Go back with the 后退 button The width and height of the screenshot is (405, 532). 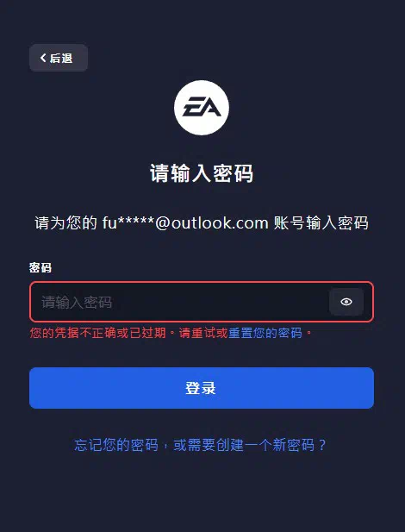tap(59, 58)
